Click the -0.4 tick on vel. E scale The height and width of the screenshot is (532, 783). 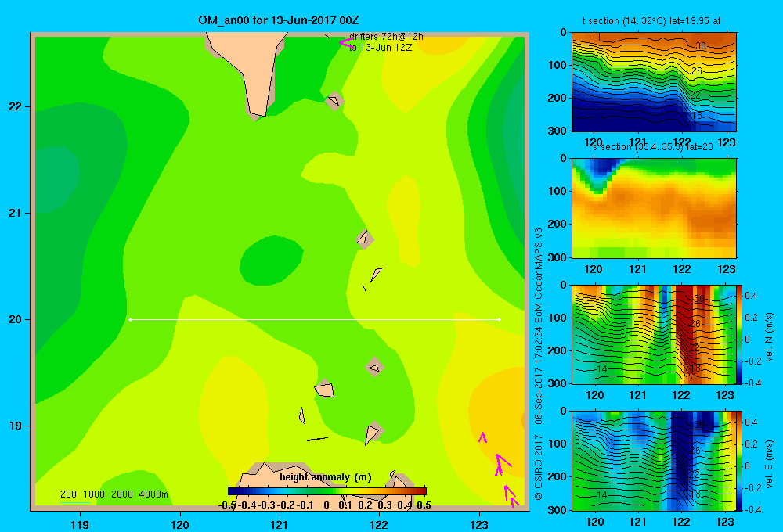pyautogui.click(x=752, y=509)
